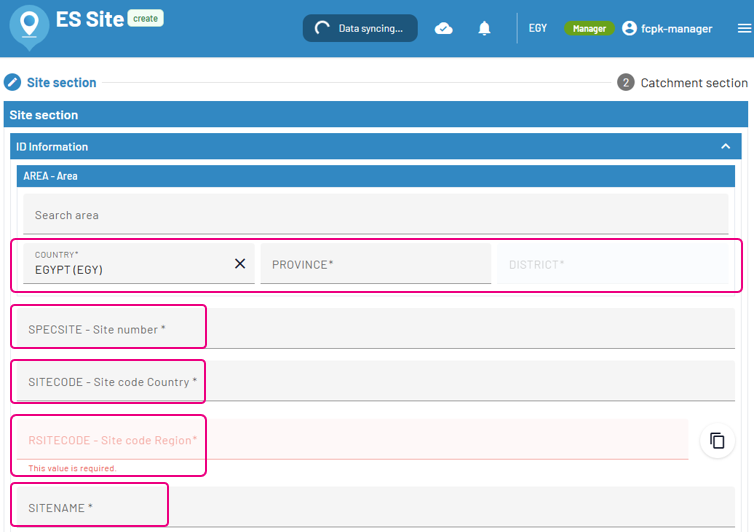This screenshot has height=532, width=754.
Task: Open the Province dropdown
Action: click(375, 264)
